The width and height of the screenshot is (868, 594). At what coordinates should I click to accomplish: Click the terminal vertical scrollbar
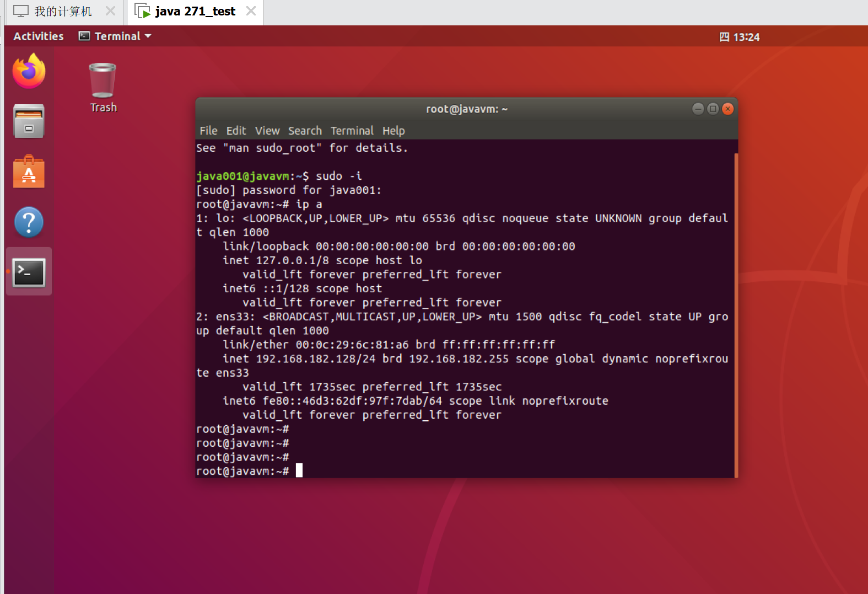(736, 315)
